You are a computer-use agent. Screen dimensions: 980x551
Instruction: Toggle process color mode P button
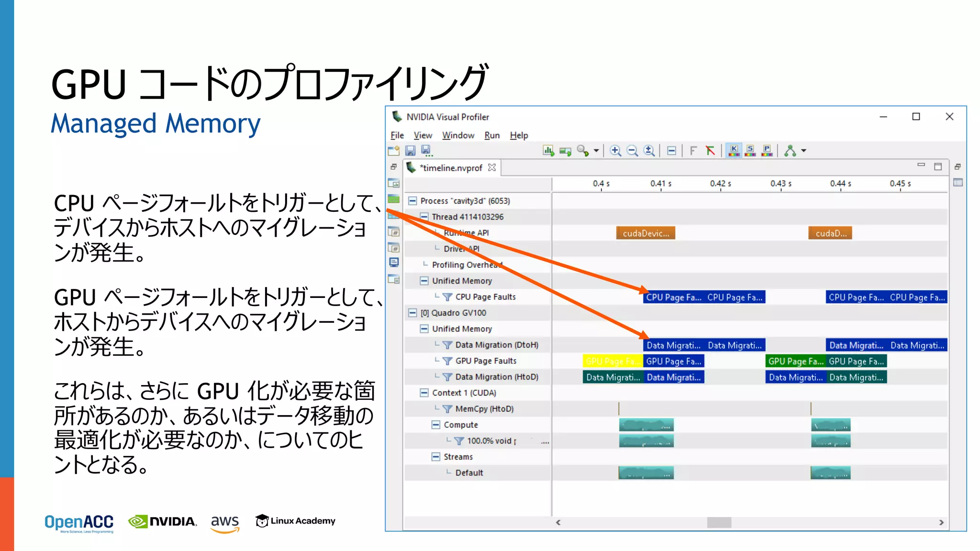click(x=767, y=151)
